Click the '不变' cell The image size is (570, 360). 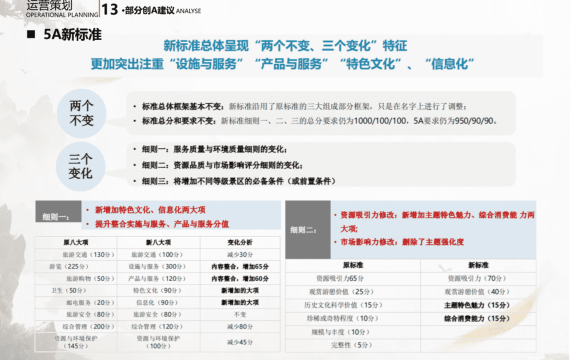point(240,314)
